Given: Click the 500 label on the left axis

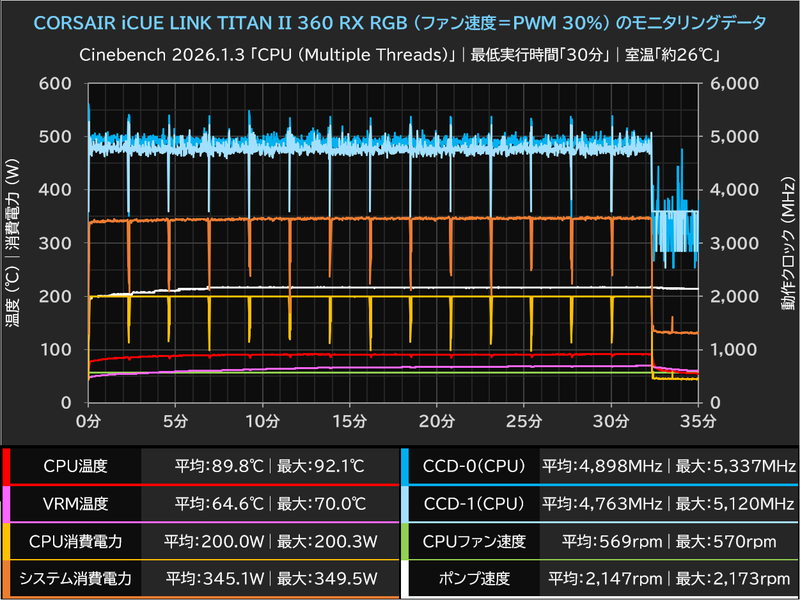Looking at the screenshot, I should [x=55, y=137].
